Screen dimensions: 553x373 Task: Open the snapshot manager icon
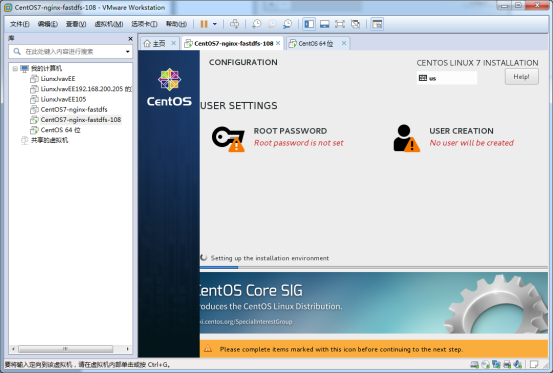coord(287,24)
